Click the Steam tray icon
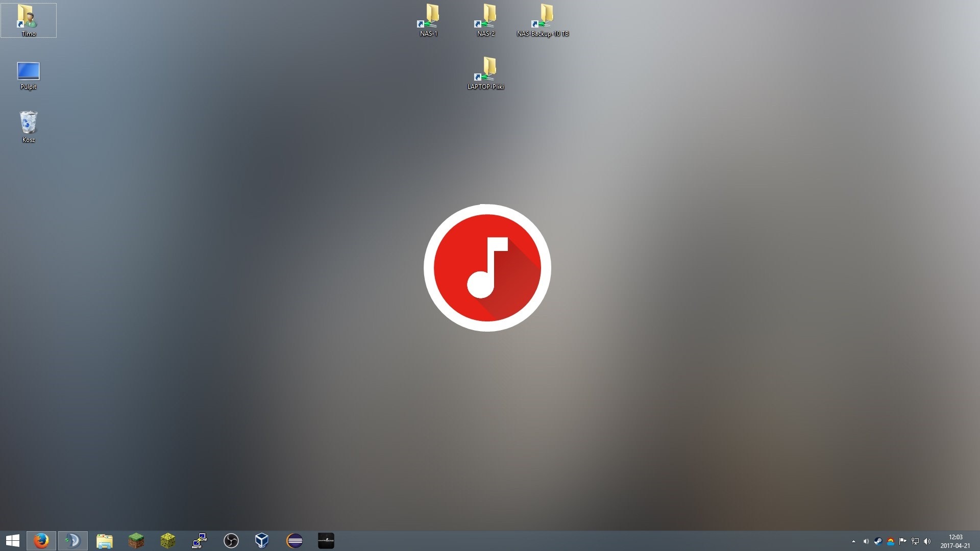 878,541
